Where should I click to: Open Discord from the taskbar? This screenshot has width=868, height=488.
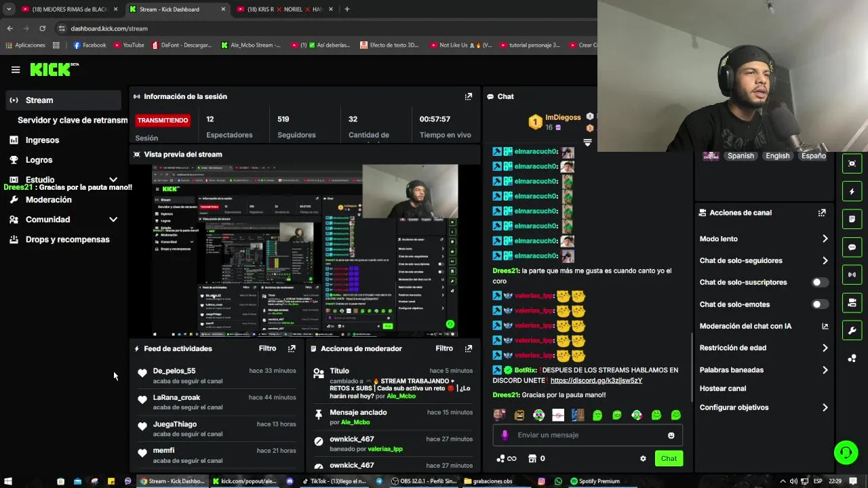click(290, 481)
